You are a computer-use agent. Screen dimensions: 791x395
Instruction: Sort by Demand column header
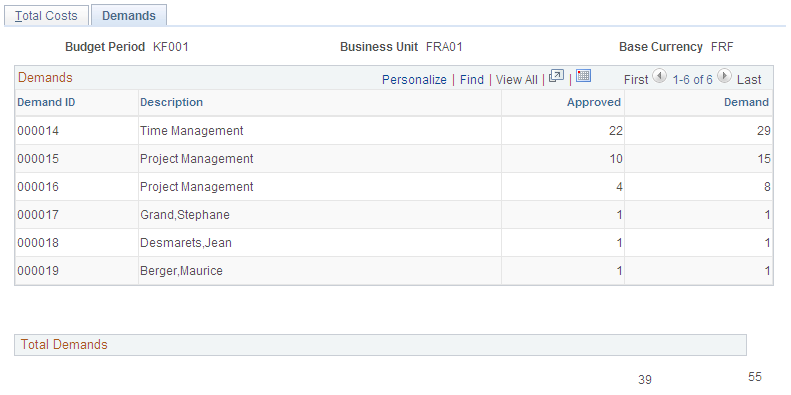click(746, 102)
